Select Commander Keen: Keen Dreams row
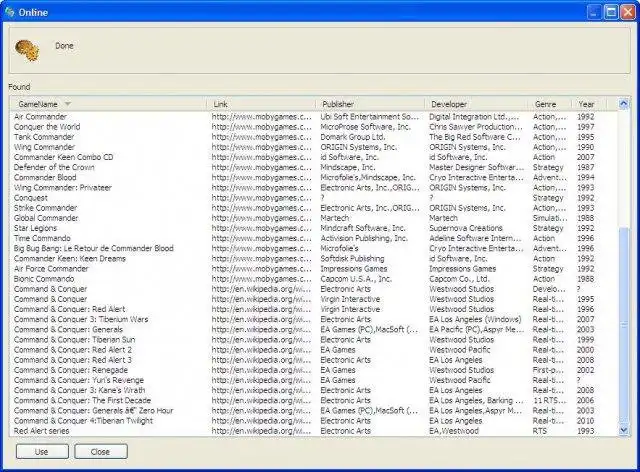The width and height of the screenshot is (640, 472). pyautogui.click(x=313, y=259)
